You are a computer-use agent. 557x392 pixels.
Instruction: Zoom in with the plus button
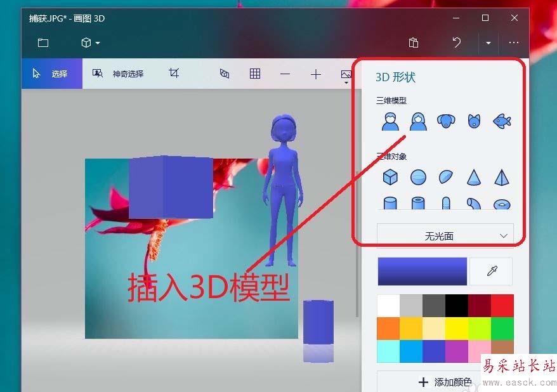pos(315,74)
